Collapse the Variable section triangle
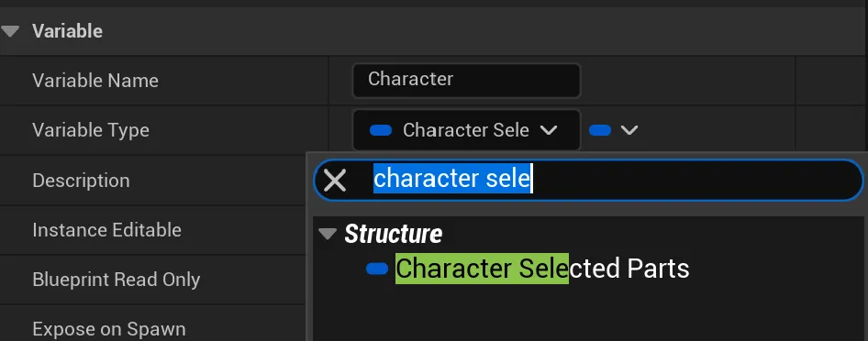The width and height of the screenshot is (868, 341). [x=10, y=31]
